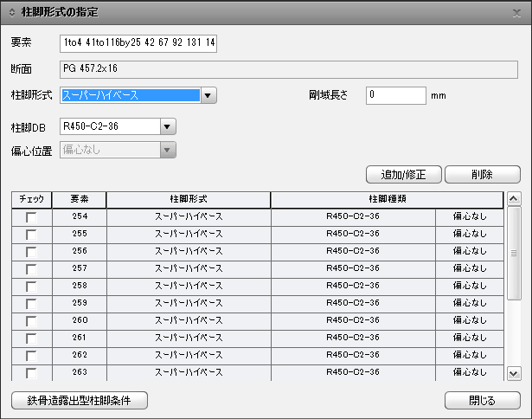The image size is (532, 419).
Task: Open the 柱脚DB dropdown R450-C2-36
Action: click(167, 126)
